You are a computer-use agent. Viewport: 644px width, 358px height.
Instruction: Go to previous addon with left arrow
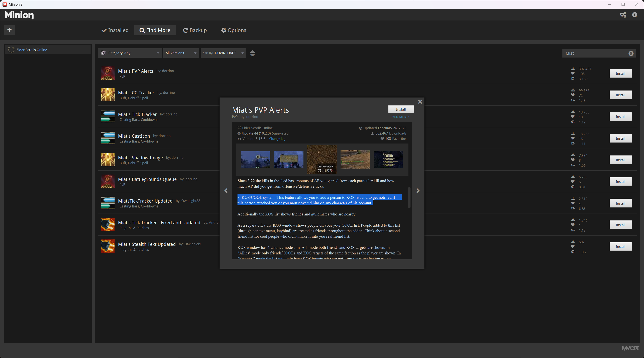(226, 191)
